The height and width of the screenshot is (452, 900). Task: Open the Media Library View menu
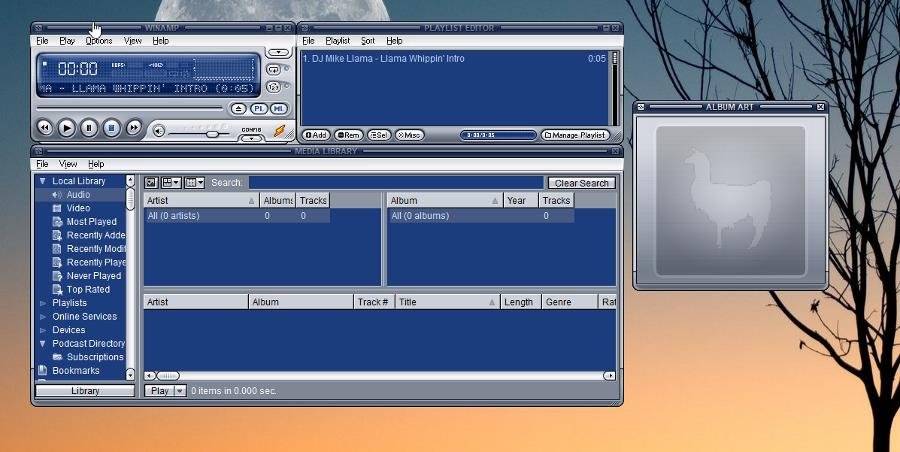click(68, 164)
